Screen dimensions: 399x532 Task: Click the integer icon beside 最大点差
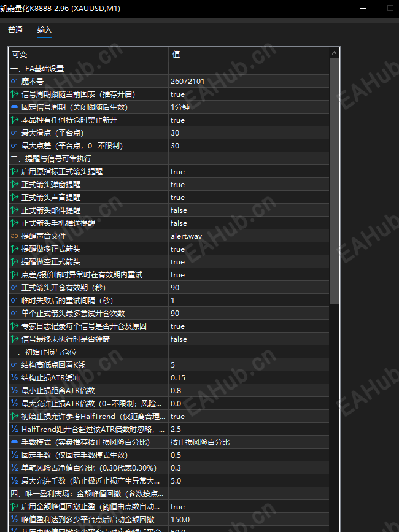(x=14, y=146)
